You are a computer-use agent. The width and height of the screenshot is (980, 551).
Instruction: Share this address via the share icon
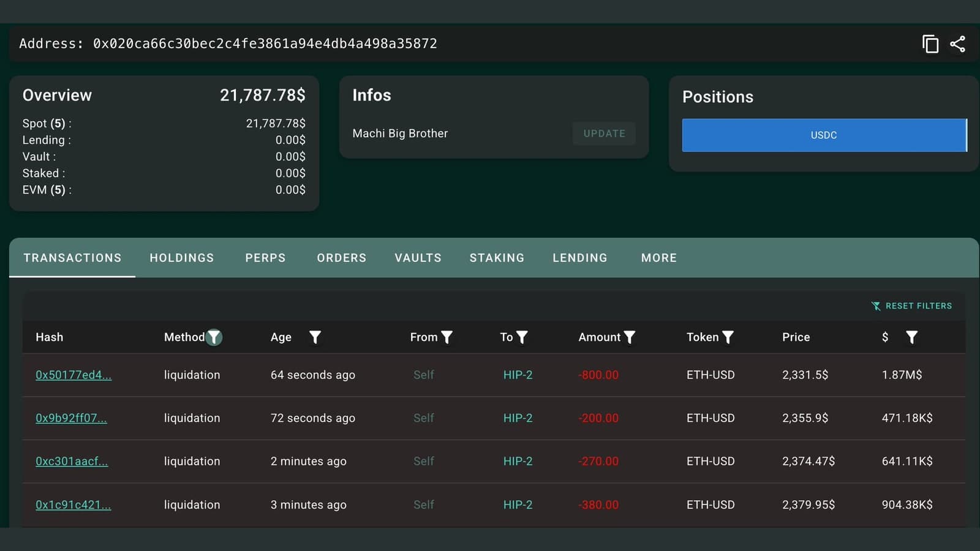point(957,44)
